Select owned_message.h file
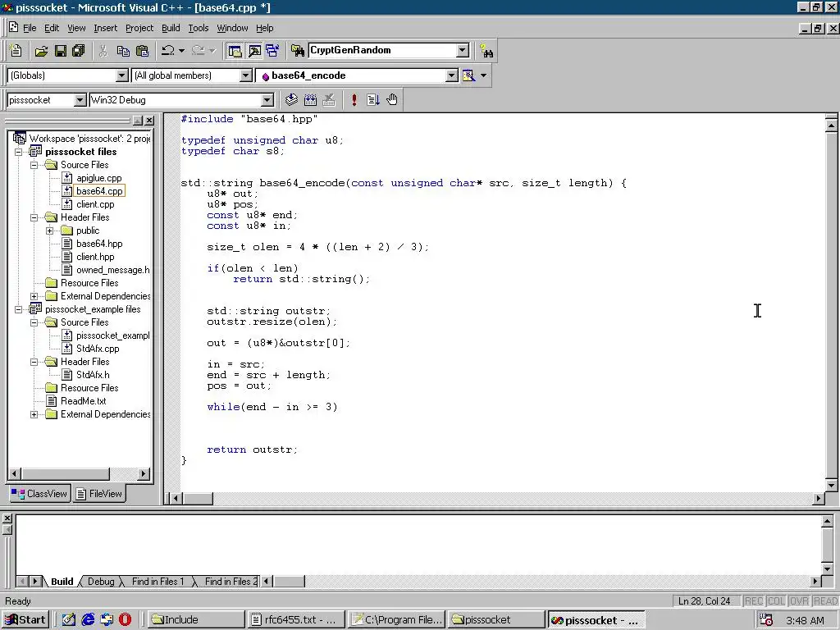The width and height of the screenshot is (840, 630). 113,270
